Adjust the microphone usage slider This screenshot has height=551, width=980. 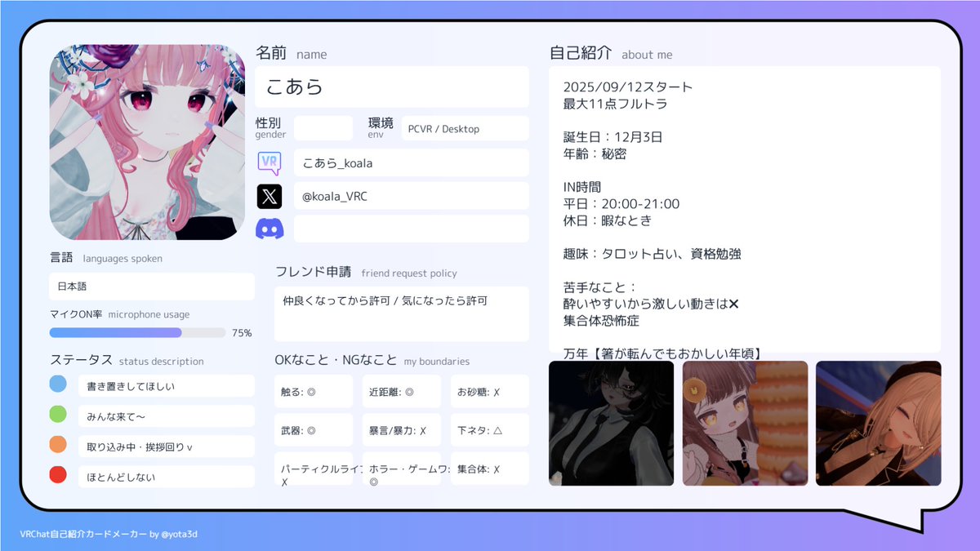pyautogui.click(x=137, y=332)
